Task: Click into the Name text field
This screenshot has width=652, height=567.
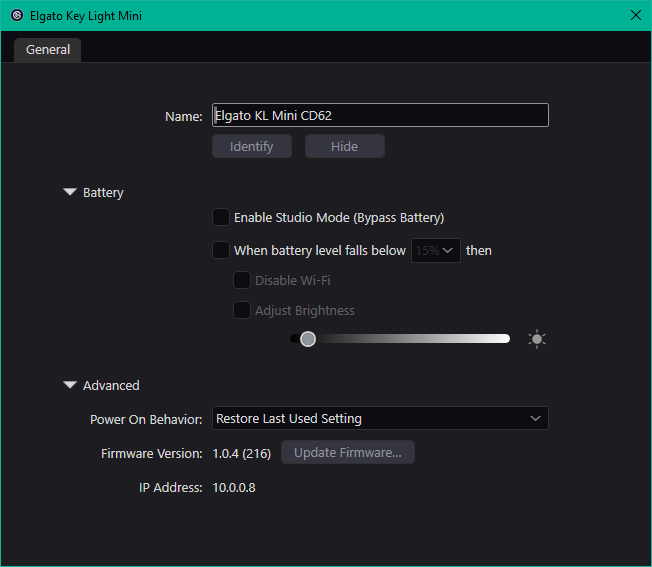Action: pos(380,115)
